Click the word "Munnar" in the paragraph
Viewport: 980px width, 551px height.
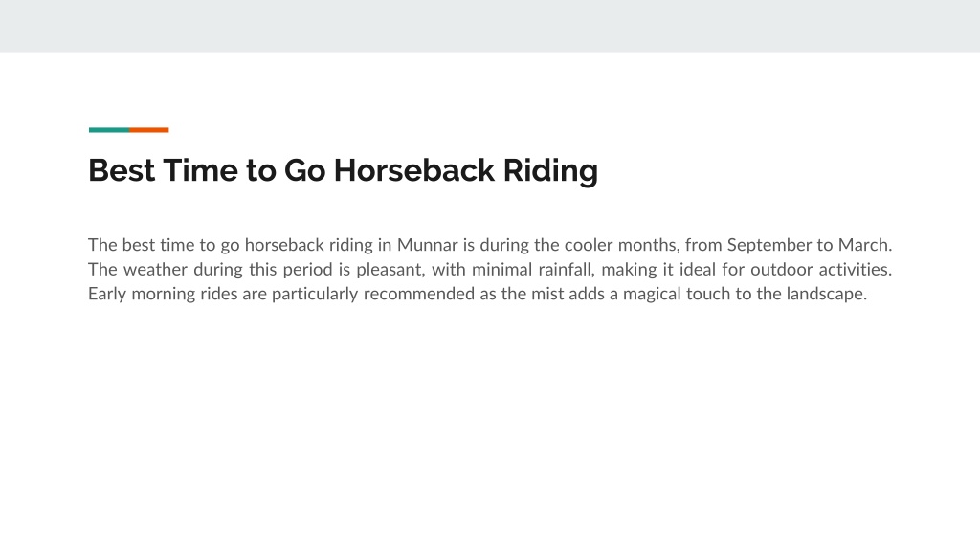coord(427,244)
